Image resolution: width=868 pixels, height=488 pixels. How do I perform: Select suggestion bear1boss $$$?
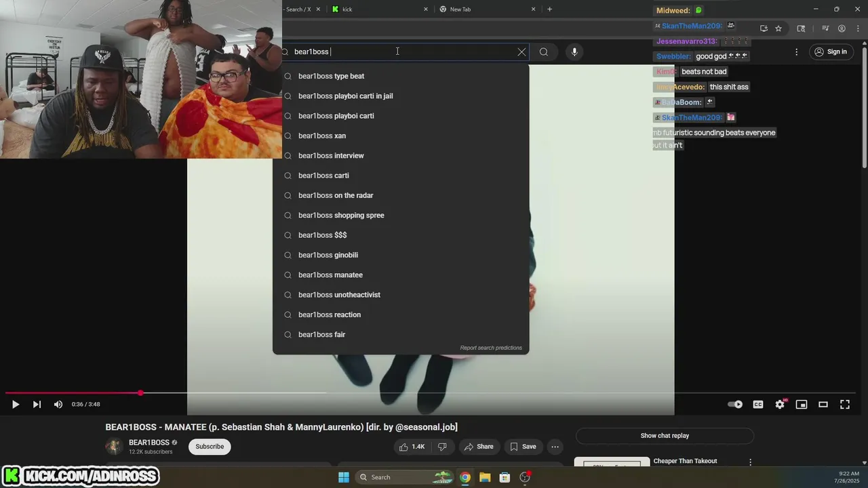point(401,235)
